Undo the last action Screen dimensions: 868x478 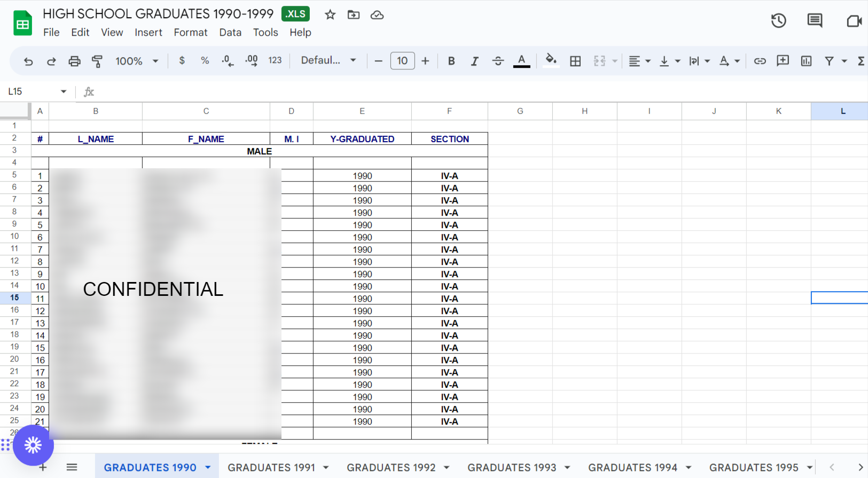pyautogui.click(x=28, y=61)
